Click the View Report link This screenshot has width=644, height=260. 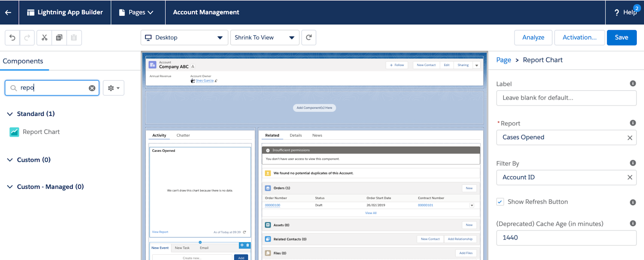pos(160,232)
